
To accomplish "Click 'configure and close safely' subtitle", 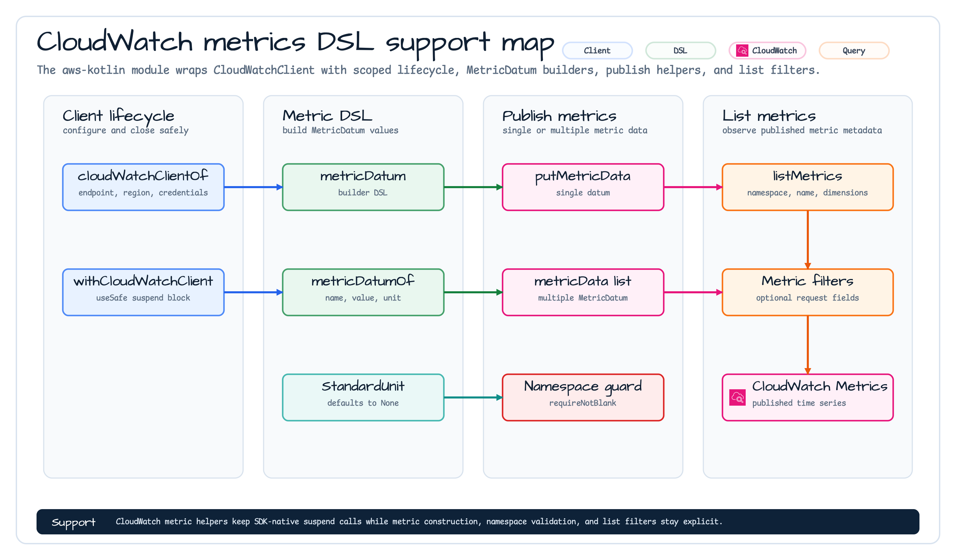I will (126, 130).
